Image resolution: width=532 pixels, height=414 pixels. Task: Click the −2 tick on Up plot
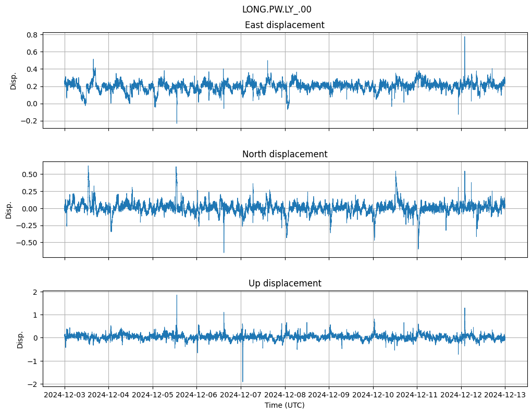32,384
